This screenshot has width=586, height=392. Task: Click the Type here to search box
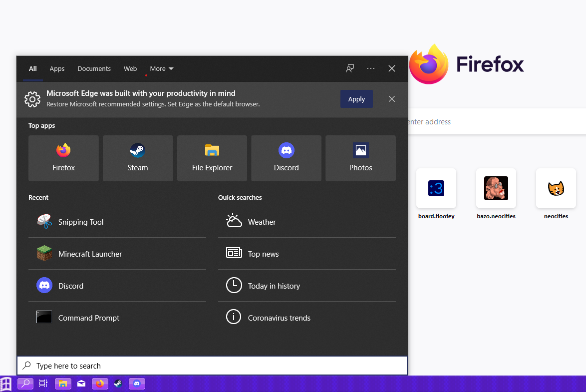[212, 366]
